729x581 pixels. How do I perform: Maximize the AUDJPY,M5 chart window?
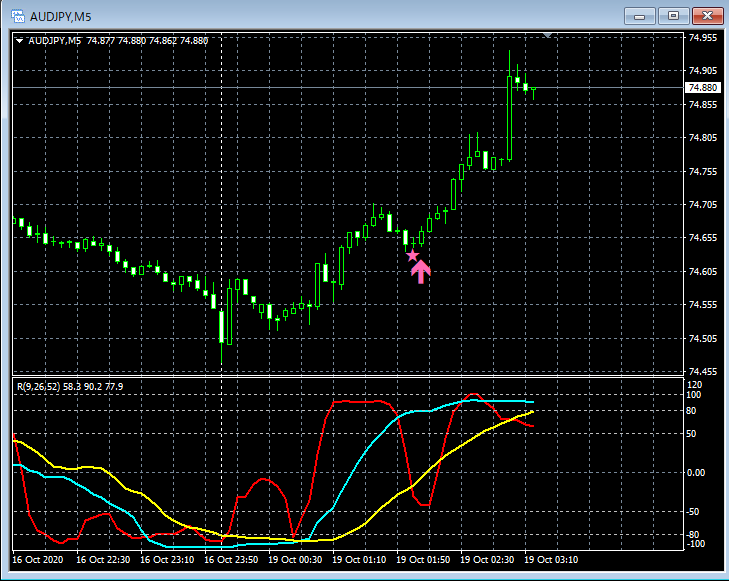coord(673,16)
